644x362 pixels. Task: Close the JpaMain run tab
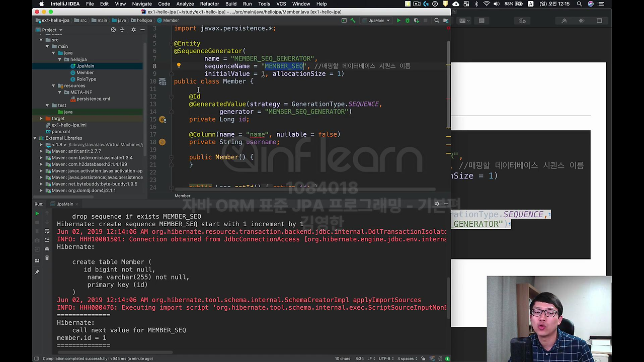click(77, 204)
